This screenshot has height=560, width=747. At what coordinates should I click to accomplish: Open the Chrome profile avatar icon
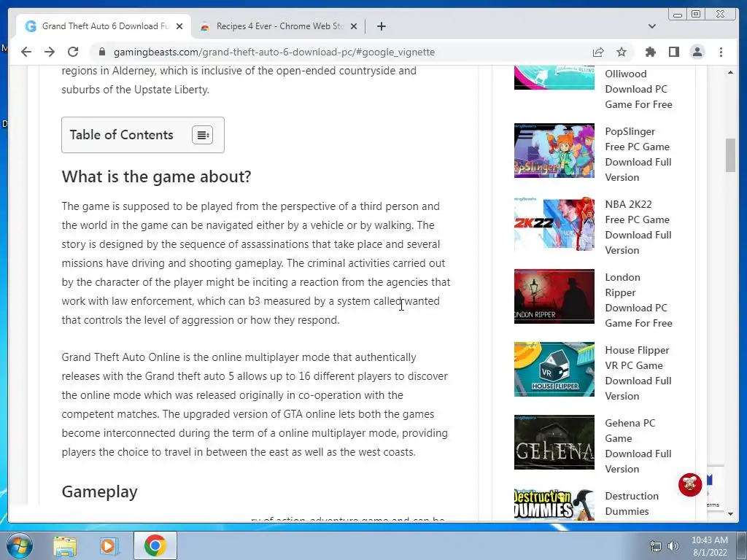697,52
